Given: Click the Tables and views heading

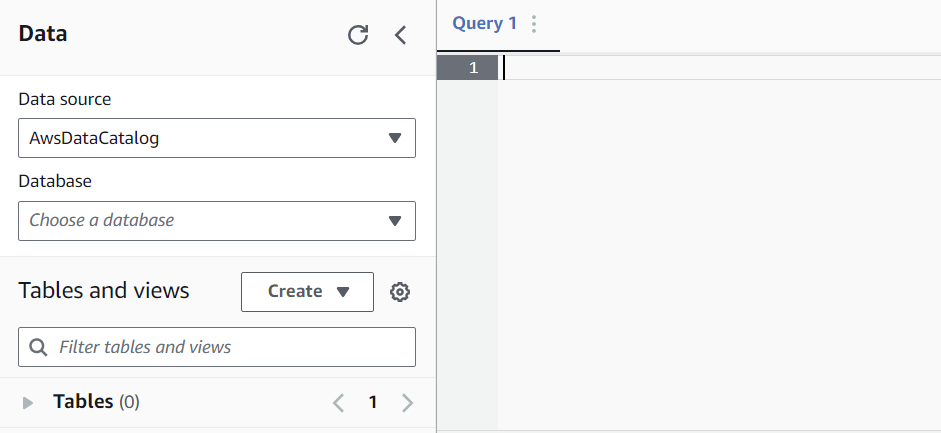Looking at the screenshot, I should tap(104, 290).
